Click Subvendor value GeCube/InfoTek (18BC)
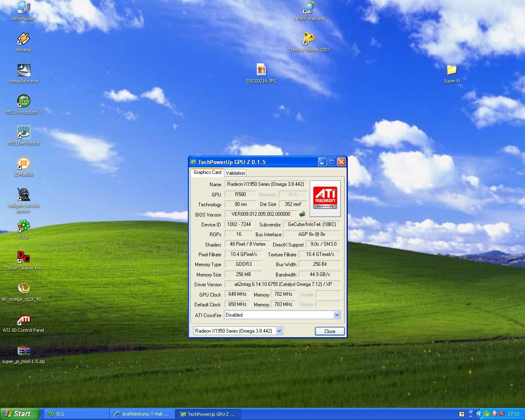This screenshot has height=420, width=525. tap(312, 224)
